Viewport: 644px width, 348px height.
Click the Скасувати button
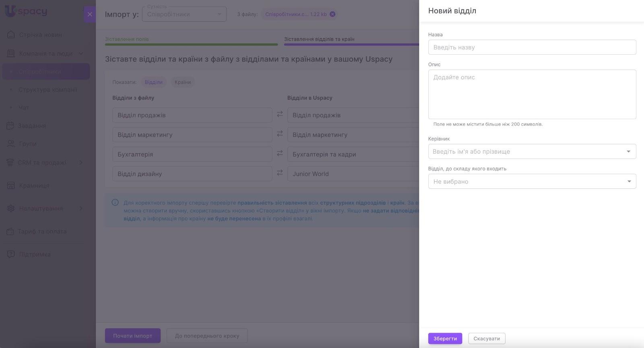coord(487,338)
